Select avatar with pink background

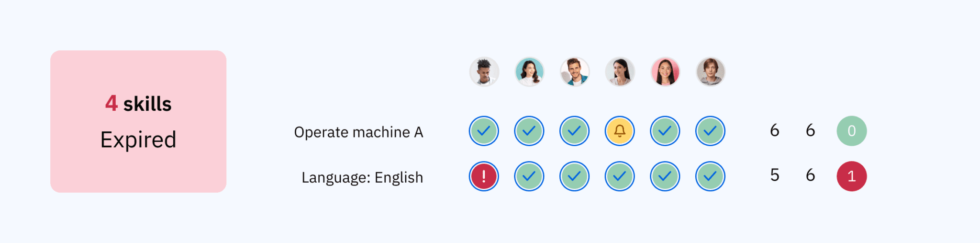[665, 72]
